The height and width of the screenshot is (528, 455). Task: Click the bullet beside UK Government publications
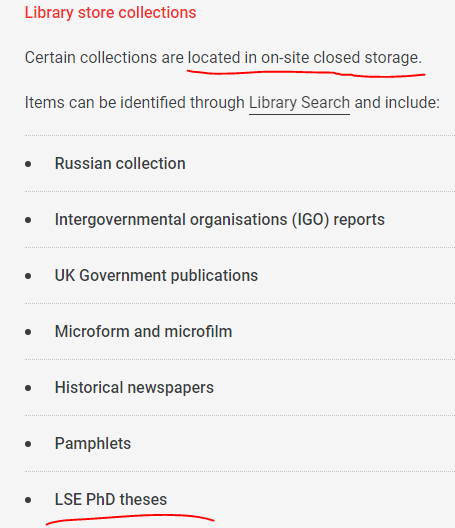(x=28, y=276)
